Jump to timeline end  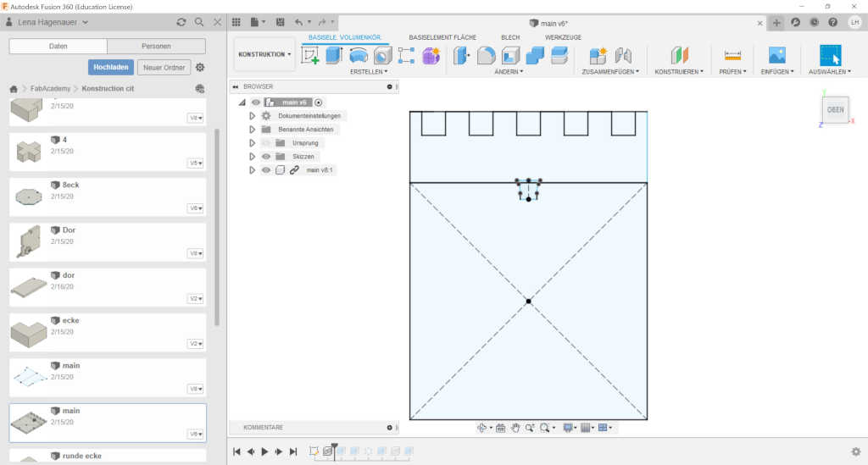[293, 451]
